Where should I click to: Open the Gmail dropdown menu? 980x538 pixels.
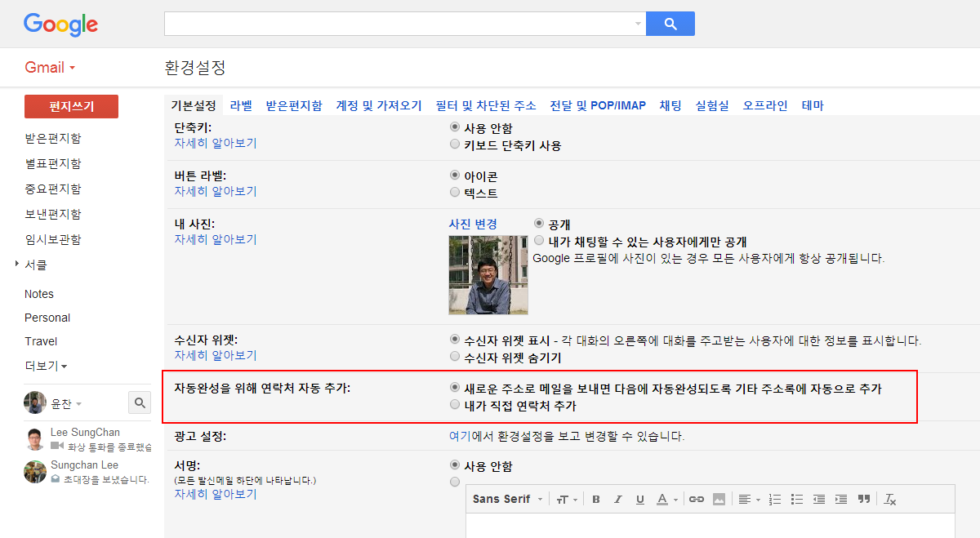[50, 67]
